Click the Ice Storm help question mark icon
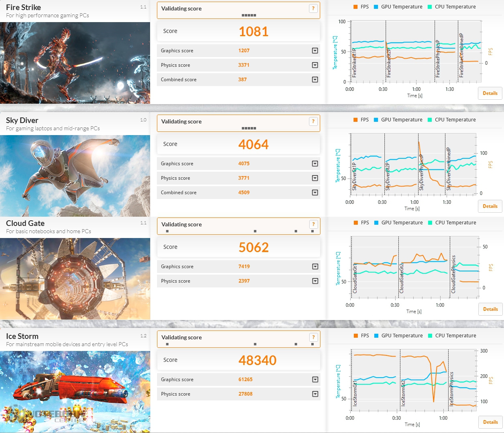Screen dimensions: 504x433 coord(313,337)
